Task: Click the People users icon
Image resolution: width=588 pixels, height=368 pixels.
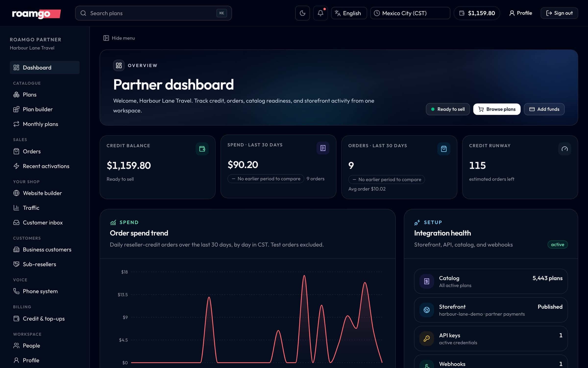Action: click(16, 346)
